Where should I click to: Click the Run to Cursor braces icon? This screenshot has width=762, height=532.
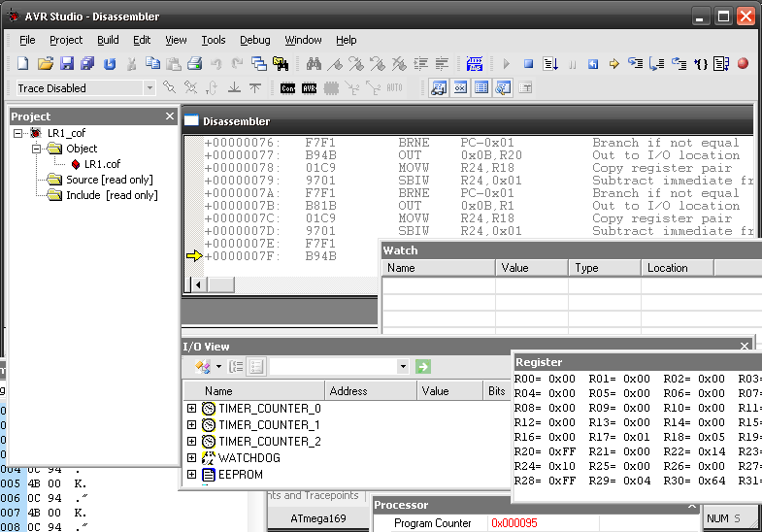700,64
